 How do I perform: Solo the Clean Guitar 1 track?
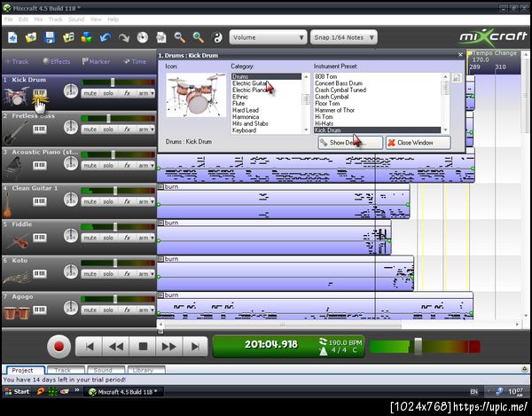pyautogui.click(x=108, y=201)
